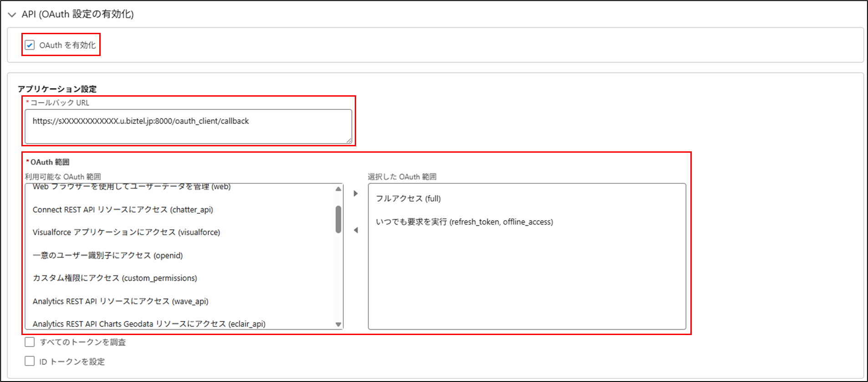Select Analytics Charts Geodata (eclair_api) scope
The height and width of the screenshot is (382, 868).
(x=149, y=324)
